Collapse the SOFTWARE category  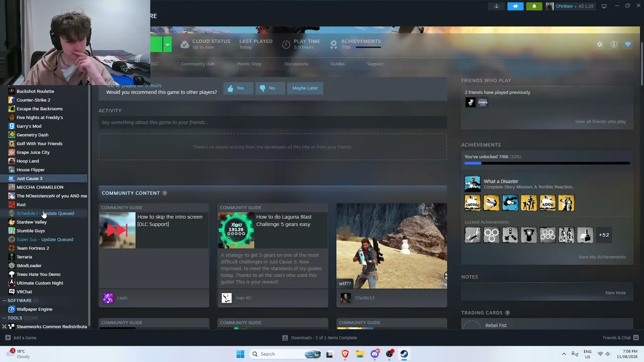[x=4, y=301]
